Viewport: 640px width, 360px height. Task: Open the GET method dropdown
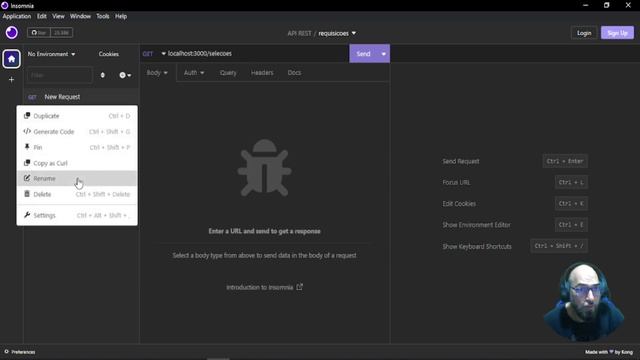154,53
